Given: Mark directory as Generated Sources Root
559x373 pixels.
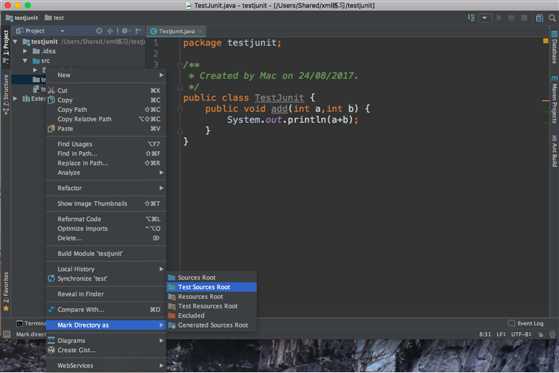Looking at the screenshot, I should 212,325.
